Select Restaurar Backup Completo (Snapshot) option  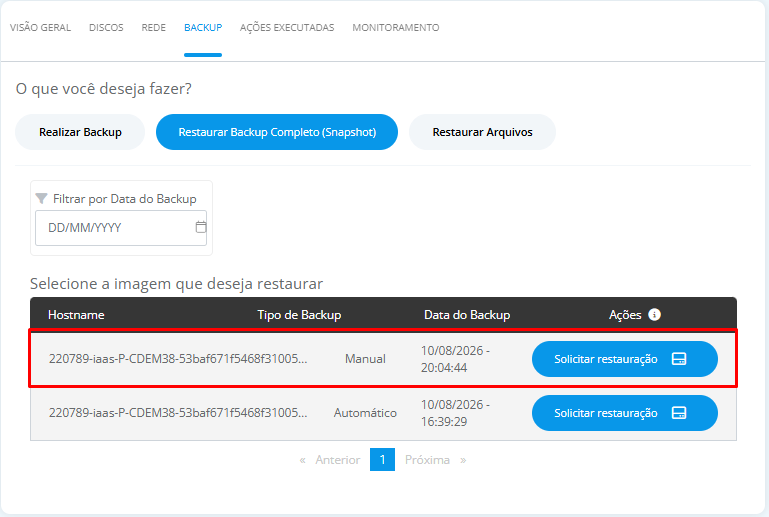(x=277, y=132)
